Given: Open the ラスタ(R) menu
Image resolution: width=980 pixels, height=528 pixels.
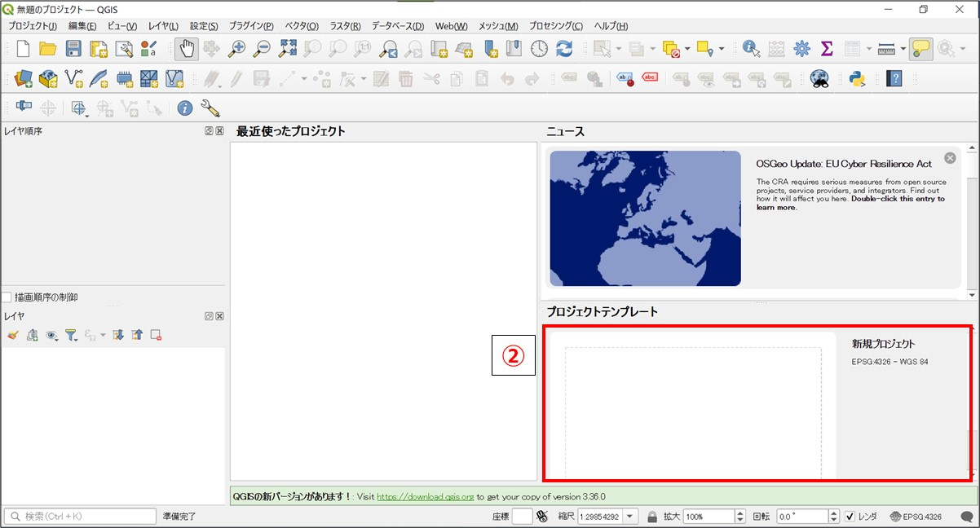Looking at the screenshot, I should (345, 26).
